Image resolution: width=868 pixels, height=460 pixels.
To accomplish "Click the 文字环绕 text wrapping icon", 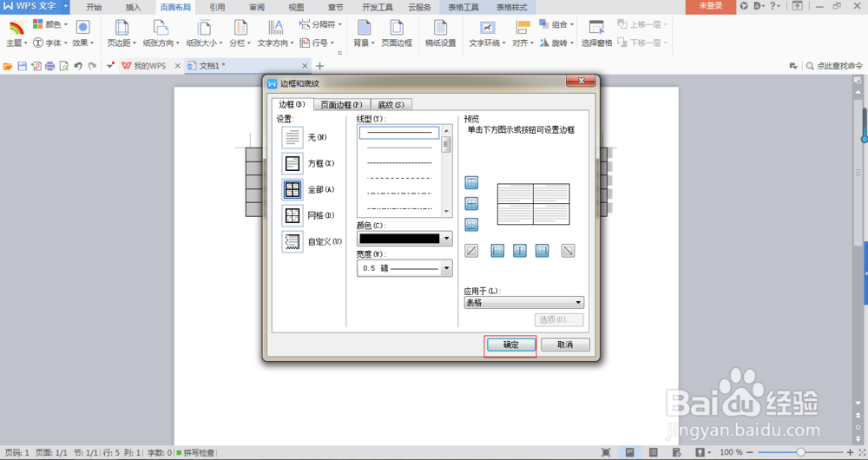I will click(487, 28).
